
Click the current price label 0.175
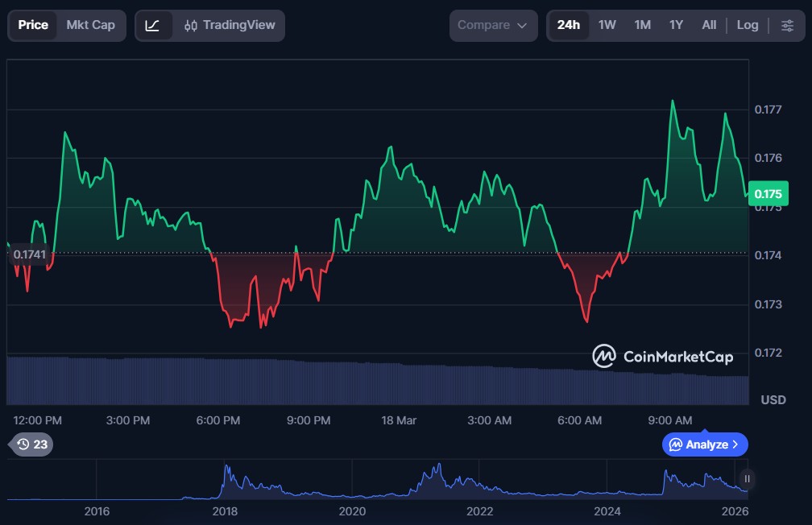[768, 193]
